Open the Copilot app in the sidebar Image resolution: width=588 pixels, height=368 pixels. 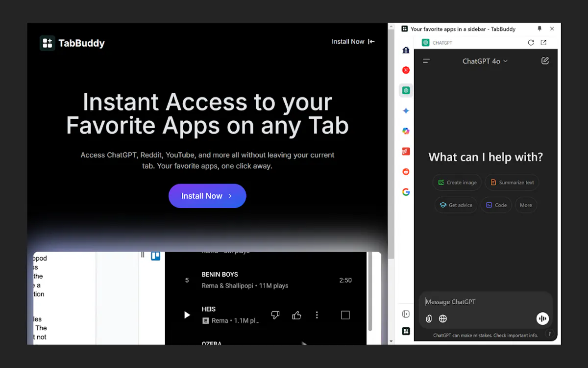pyautogui.click(x=406, y=131)
